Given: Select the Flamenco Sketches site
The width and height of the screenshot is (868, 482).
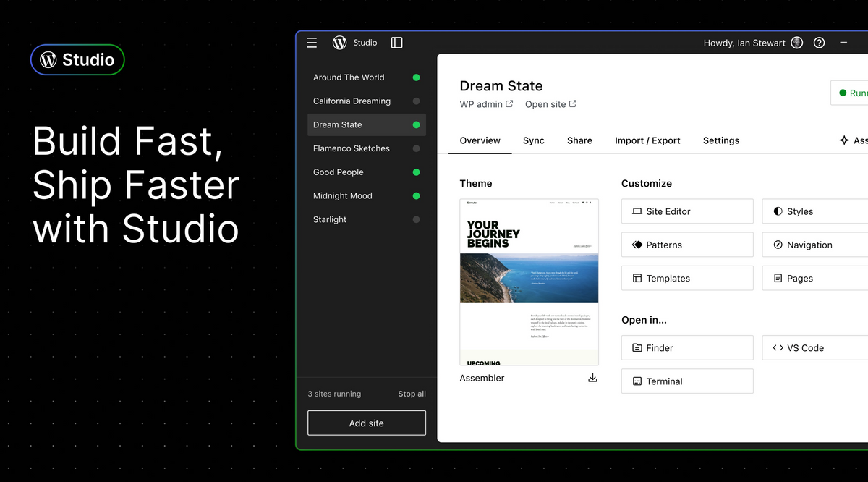Looking at the screenshot, I should point(367,148).
